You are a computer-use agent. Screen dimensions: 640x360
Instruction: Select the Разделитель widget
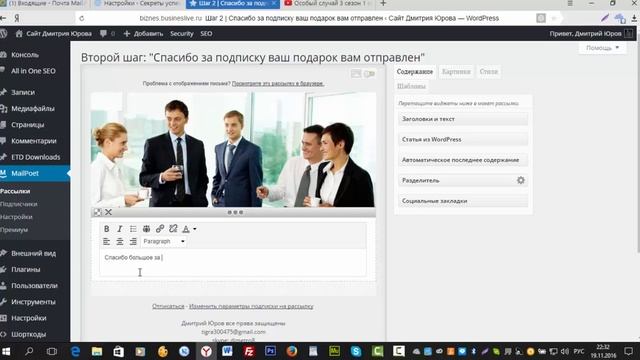[463, 180]
